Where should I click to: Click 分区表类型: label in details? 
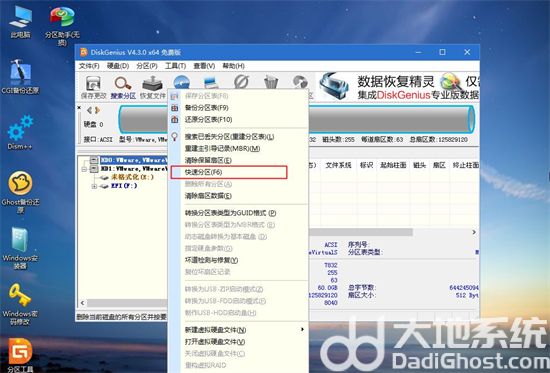point(365,252)
